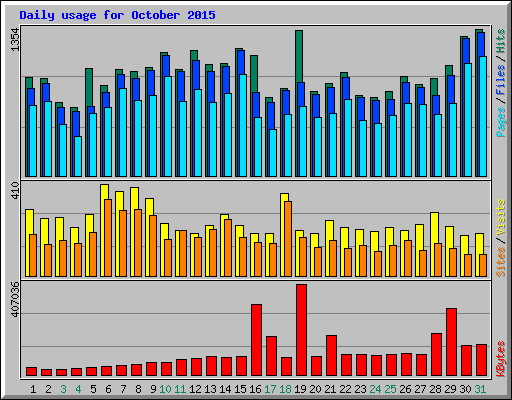This screenshot has height=400, width=512.
Task: Click the red "KBytes" legend label
Action: 500,359
